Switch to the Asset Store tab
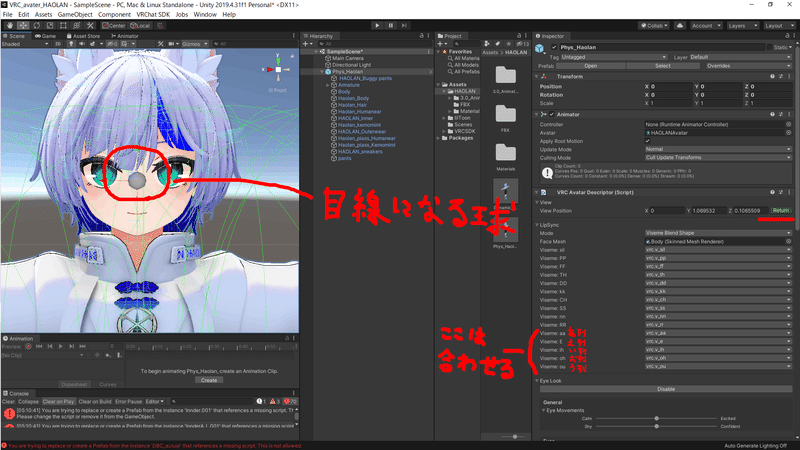The width and height of the screenshot is (800, 450). (83, 36)
